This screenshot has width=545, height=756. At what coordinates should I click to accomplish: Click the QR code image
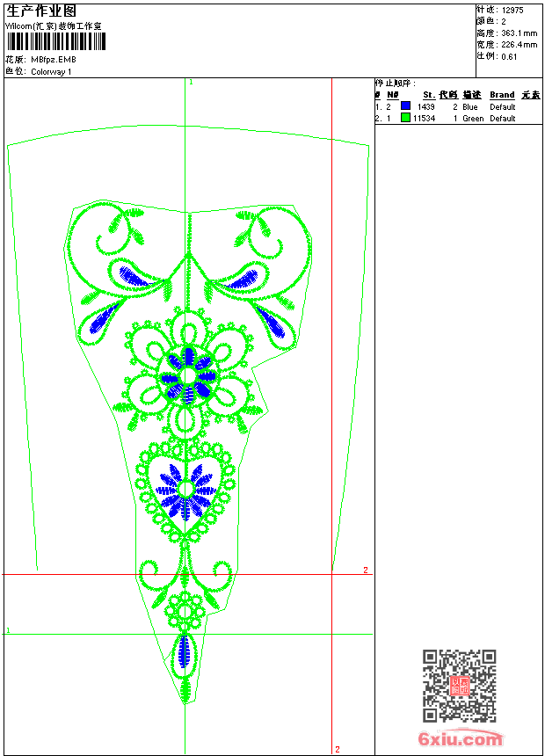pos(460,686)
